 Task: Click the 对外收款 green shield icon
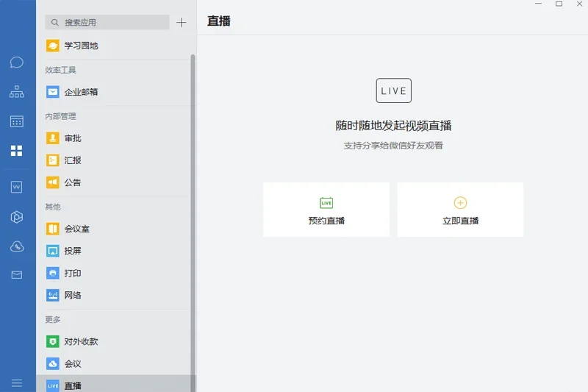click(53, 341)
